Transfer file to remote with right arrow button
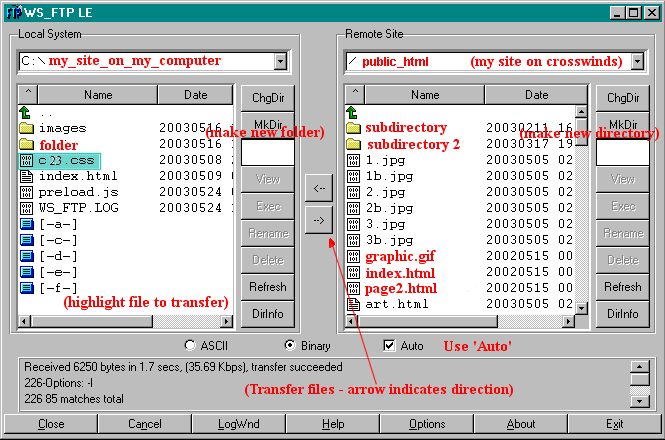 tap(319, 220)
